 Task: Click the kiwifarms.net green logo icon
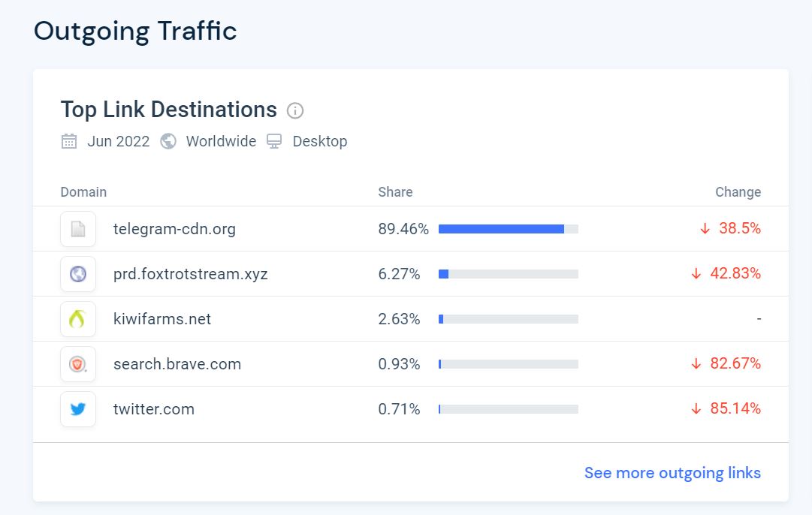click(78, 319)
